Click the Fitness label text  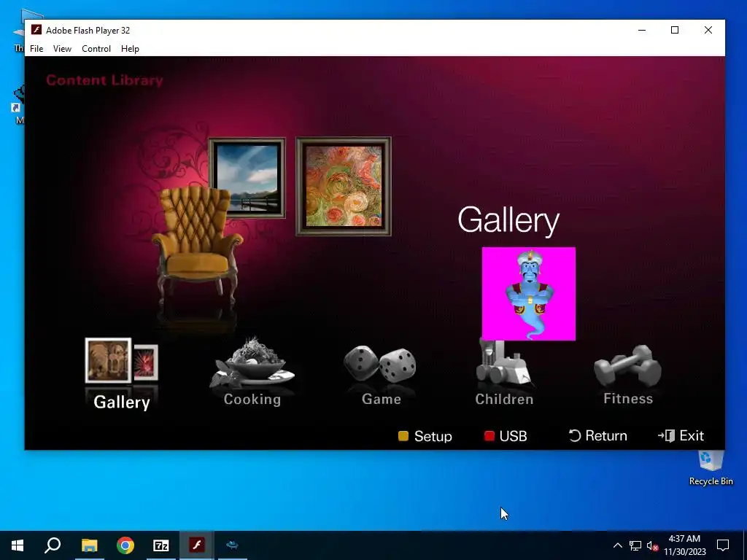pyautogui.click(x=628, y=398)
